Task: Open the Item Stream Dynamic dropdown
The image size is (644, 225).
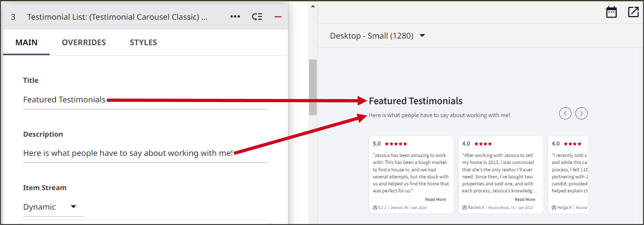Action: pos(54,207)
